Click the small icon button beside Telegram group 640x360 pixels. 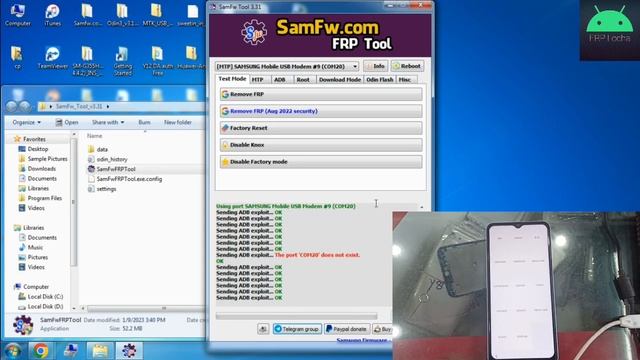(263, 329)
